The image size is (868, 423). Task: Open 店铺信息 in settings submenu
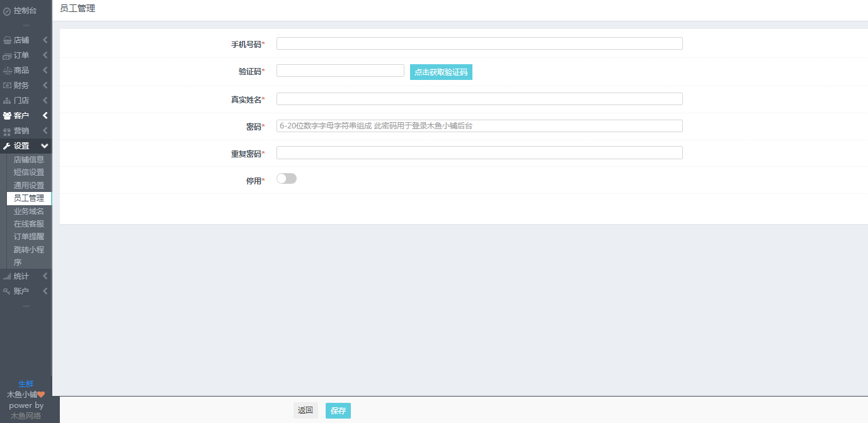[x=29, y=159]
